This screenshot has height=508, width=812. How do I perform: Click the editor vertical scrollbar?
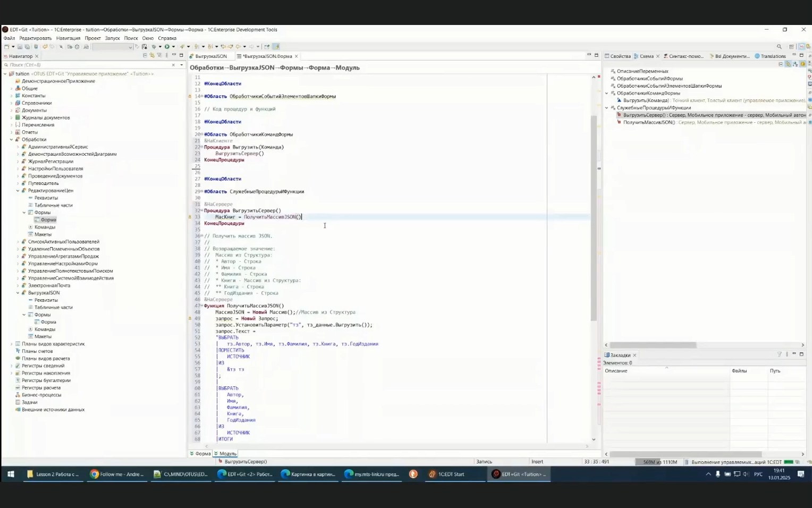[x=594, y=218]
